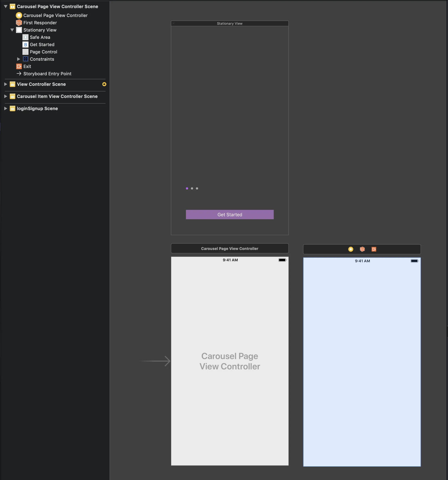Click the Carousel Page View Controller title bar
The image size is (448, 480).
pos(229,248)
